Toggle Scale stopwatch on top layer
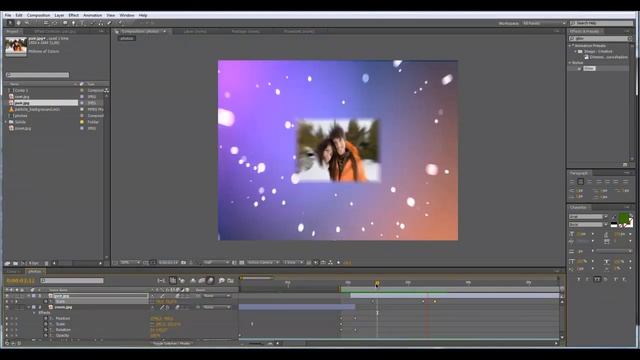This screenshot has width=640, height=360. tap(46, 302)
